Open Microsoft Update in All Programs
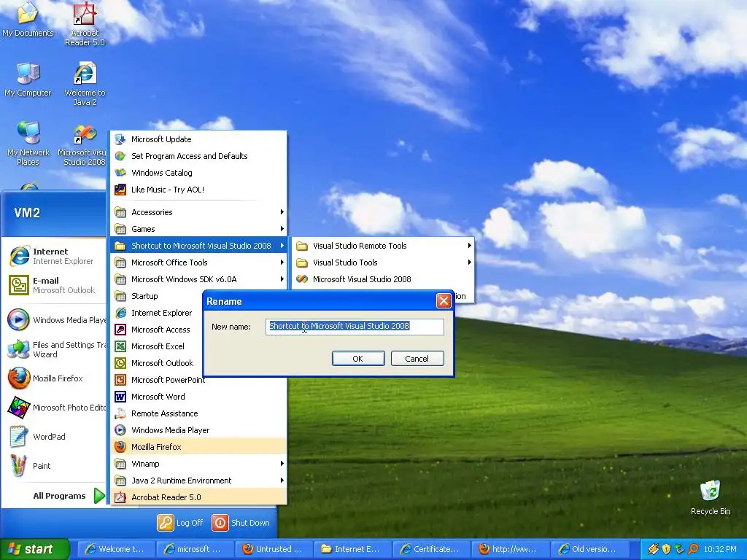This screenshot has height=560, width=747. click(x=198, y=139)
